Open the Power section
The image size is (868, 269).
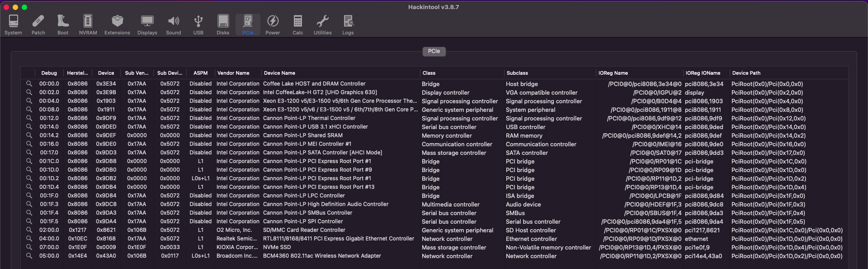coord(273,24)
